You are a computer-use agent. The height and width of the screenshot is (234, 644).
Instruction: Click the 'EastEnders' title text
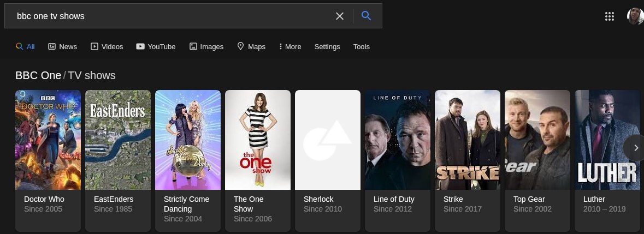tap(114, 199)
